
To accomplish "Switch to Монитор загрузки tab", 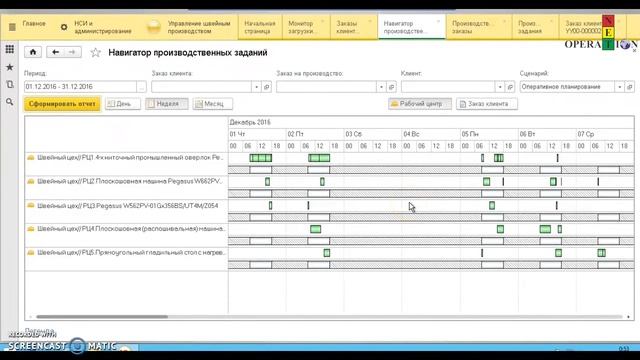I will click(x=306, y=27).
